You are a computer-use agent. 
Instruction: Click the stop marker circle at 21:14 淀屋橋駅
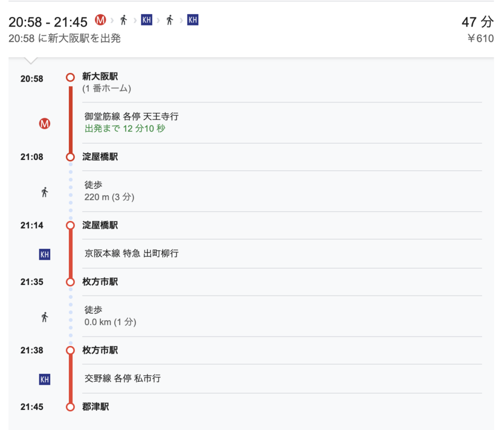click(70, 225)
